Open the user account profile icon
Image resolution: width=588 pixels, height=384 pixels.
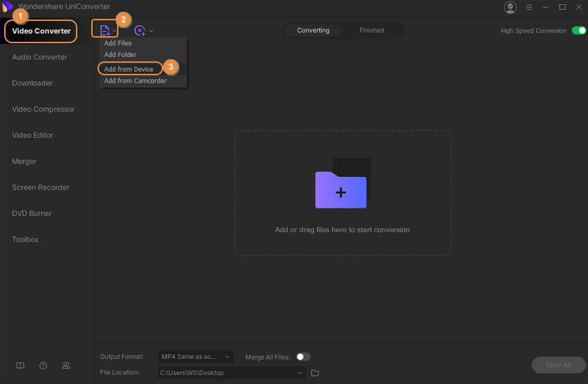(x=510, y=8)
